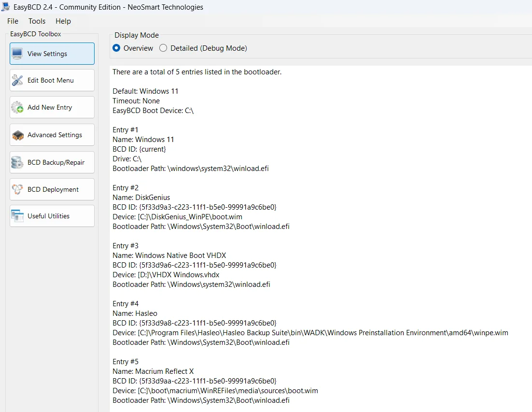Click the Macrium WinREFiles boot.wim device line
532x412 pixels.
pos(215,391)
